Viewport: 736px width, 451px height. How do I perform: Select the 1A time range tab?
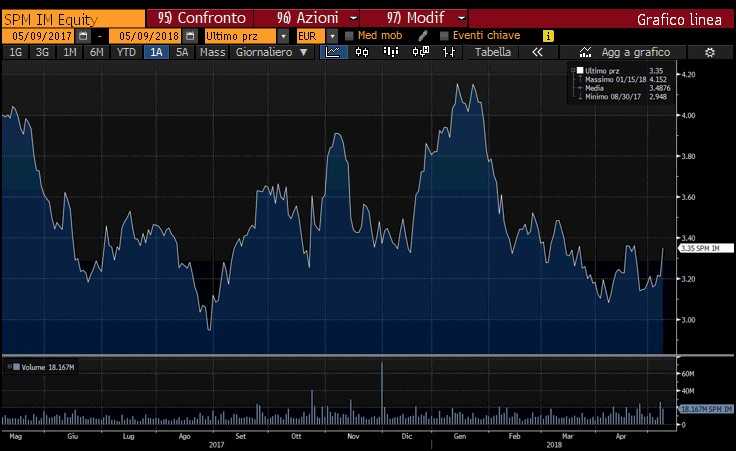click(x=156, y=52)
